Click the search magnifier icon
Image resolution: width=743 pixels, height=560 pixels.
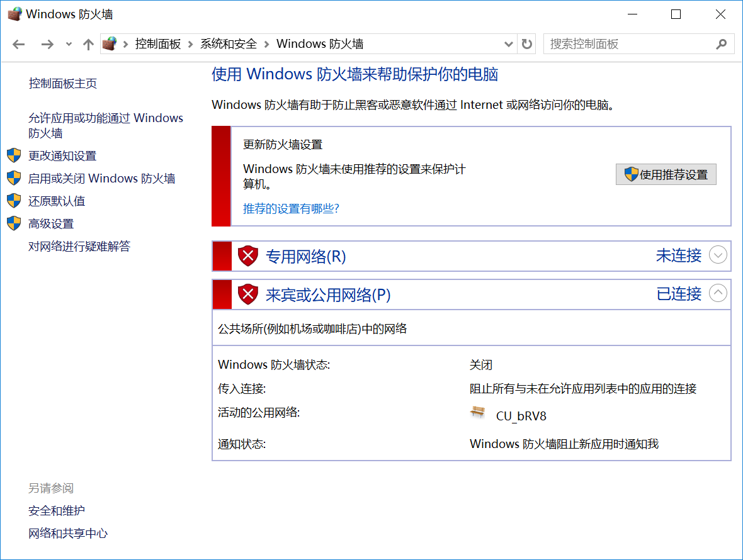[722, 44]
